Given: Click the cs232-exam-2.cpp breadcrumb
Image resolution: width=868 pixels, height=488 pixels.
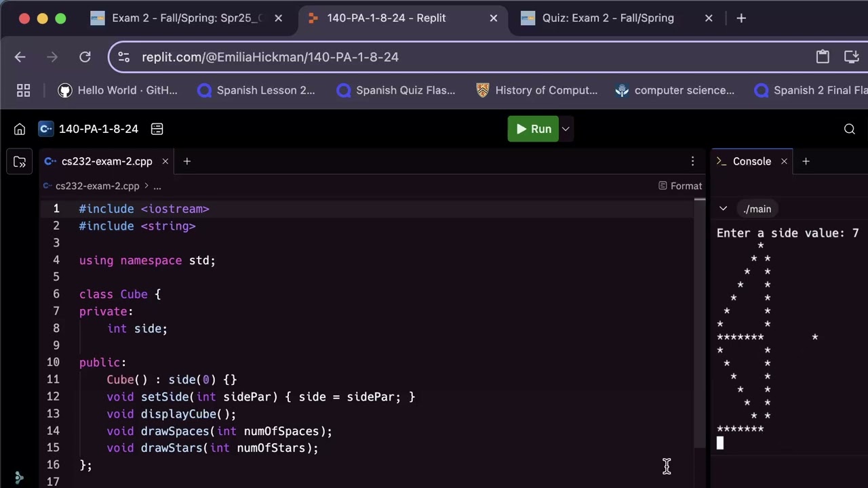Looking at the screenshot, I should pyautogui.click(x=97, y=186).
